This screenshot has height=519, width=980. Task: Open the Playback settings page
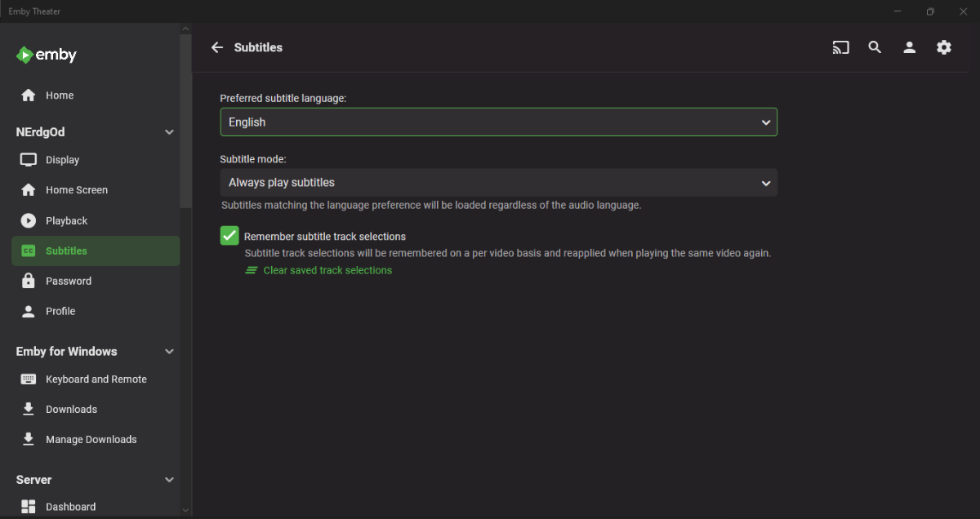(x=66, y=220)
